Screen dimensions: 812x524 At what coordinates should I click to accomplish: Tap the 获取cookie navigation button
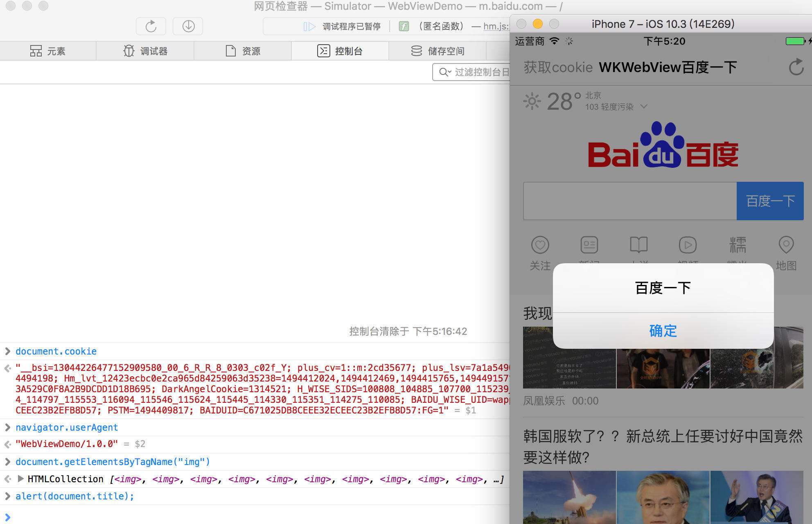coord(558,67)
